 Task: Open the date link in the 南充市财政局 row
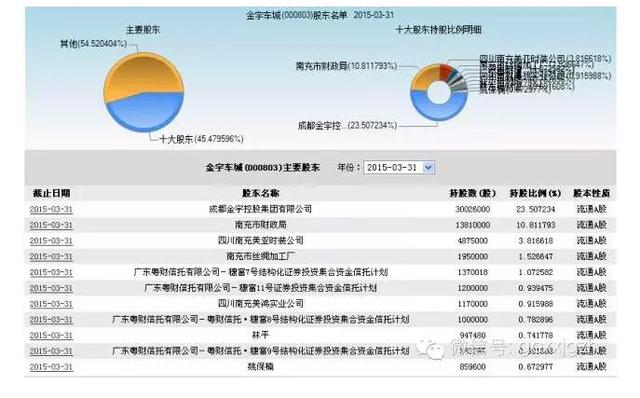tap(51, 225)
